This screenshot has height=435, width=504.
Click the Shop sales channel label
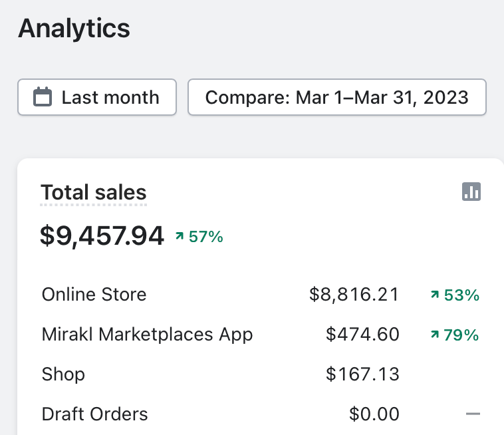coord(63,374)
